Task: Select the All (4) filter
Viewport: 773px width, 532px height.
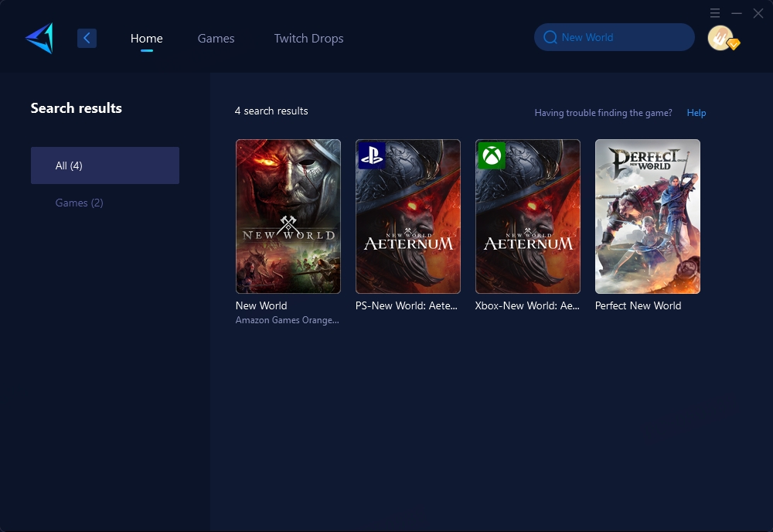Action: coord(105,165)
